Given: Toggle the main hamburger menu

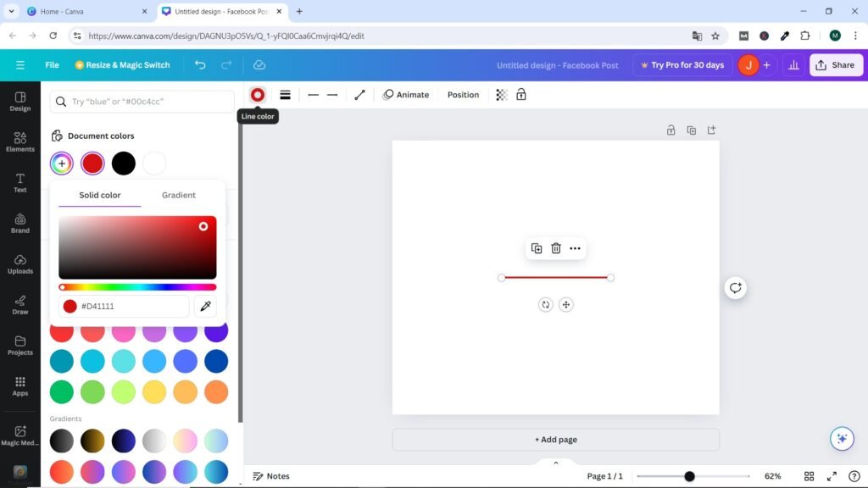Looking at the screenshot, I should coord(20,65).
